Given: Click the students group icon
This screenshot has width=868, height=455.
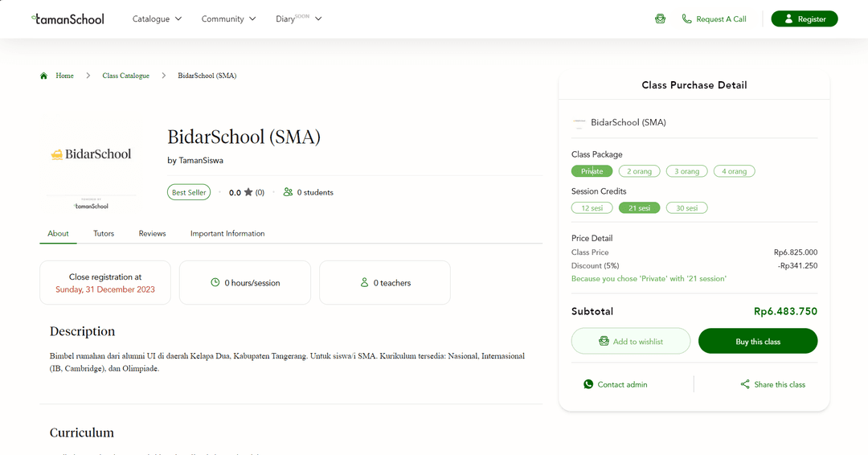Looking at the screenshot, I should [x=288, y=192].
